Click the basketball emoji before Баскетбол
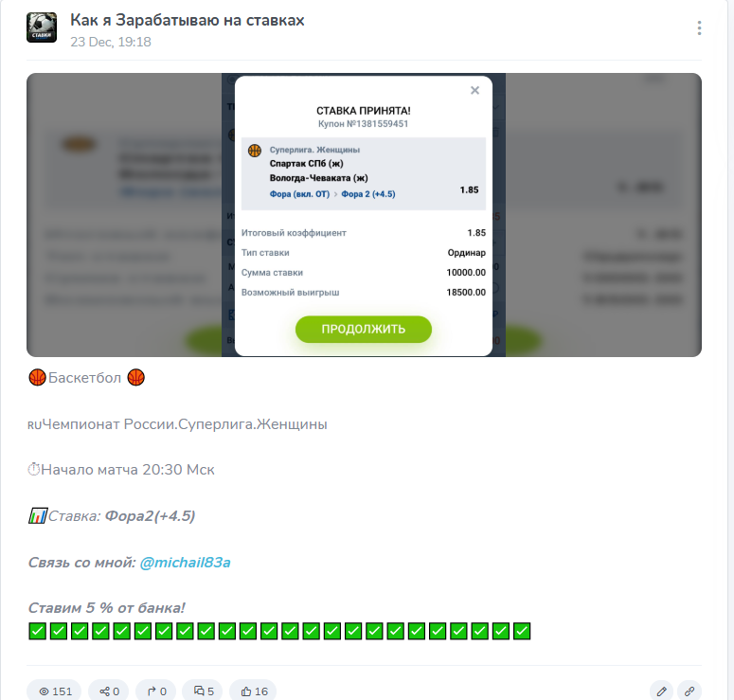The width and height of the screenshot is (734, 700). coord(38,377)
